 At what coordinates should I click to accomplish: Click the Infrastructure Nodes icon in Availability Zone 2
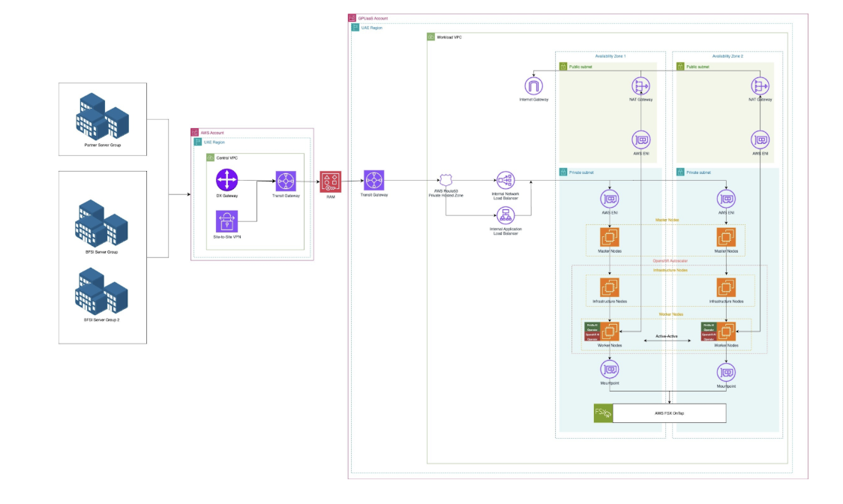[x=726, y=287]
